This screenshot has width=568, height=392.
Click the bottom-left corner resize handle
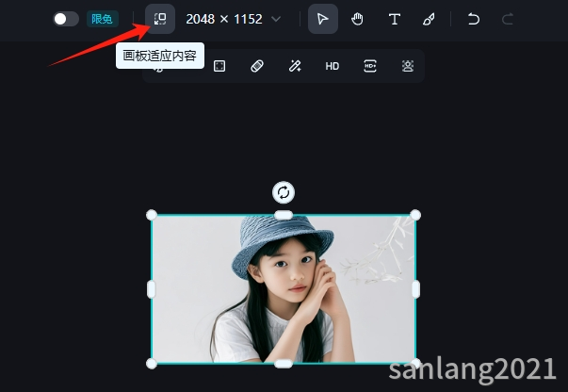[152, 364]
